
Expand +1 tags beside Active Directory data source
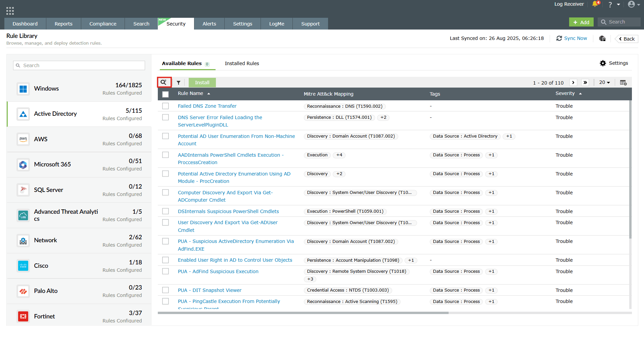[509, 136]
